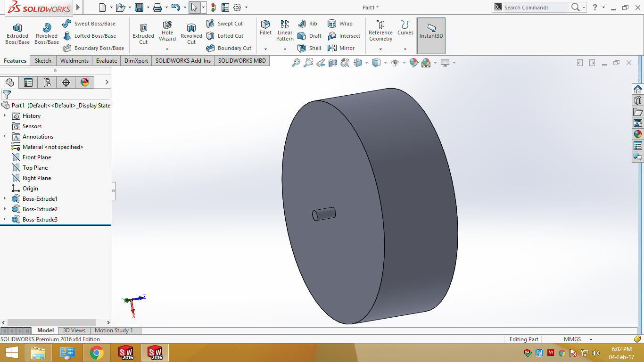The image size is (644, 362).
Task: Click the Zoom to Fit icon
Action: [x=296, y=63]
